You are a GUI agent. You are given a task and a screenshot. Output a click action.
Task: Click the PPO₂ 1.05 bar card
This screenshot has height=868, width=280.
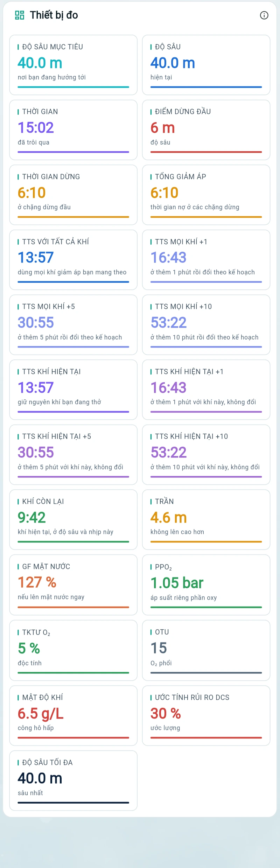tap(206, 585)
